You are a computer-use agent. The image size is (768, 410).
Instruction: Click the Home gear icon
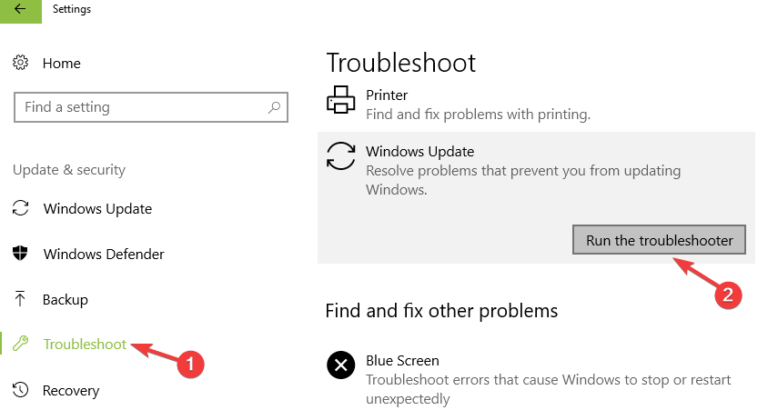[21, 63]
